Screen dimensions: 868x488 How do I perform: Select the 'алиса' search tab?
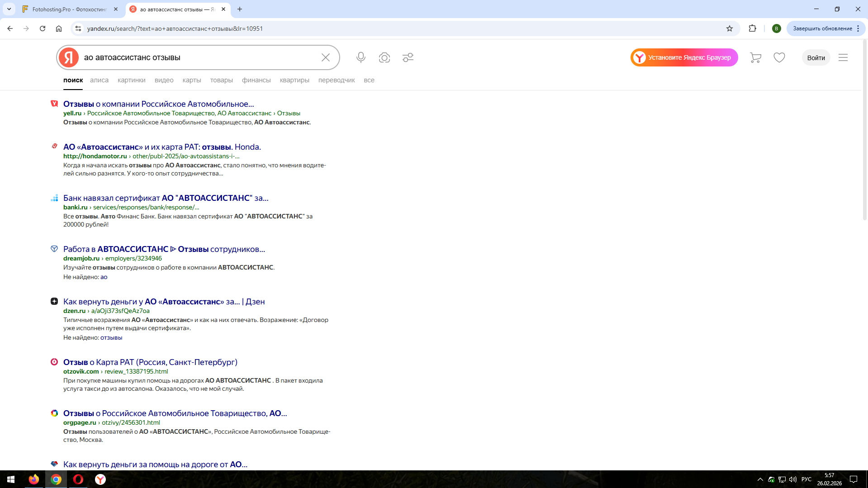[99, 80]
